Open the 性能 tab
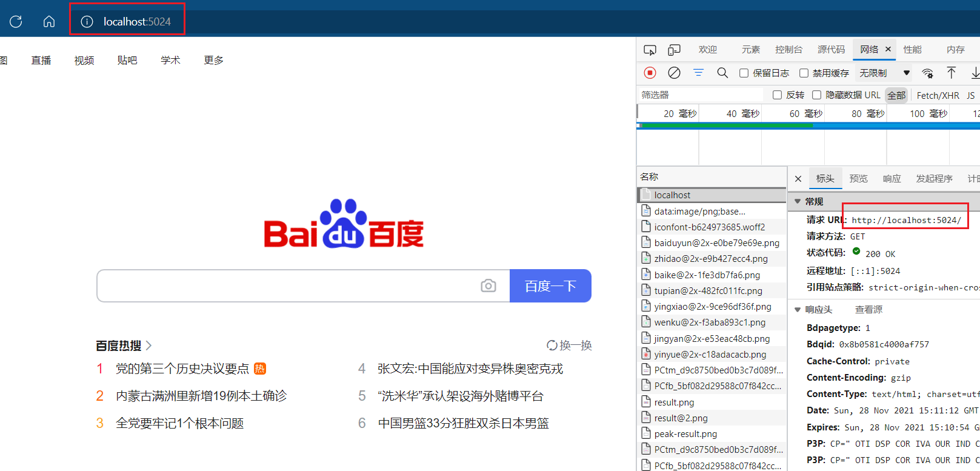Image resolution: width=980 pixels, height=471 pixels. point(912,50)
